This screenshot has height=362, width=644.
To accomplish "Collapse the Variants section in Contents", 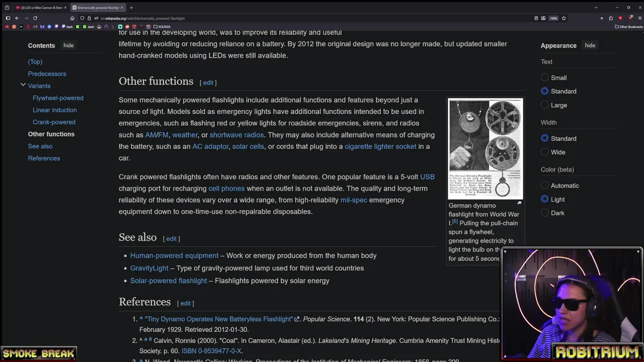I will [23, 85].
